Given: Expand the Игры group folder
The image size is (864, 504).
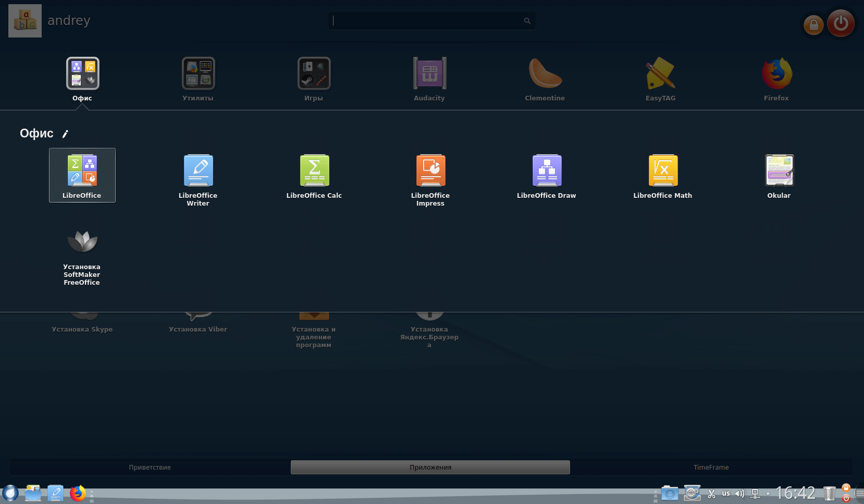Looking at the screenshot, I should tap(314, 73).
